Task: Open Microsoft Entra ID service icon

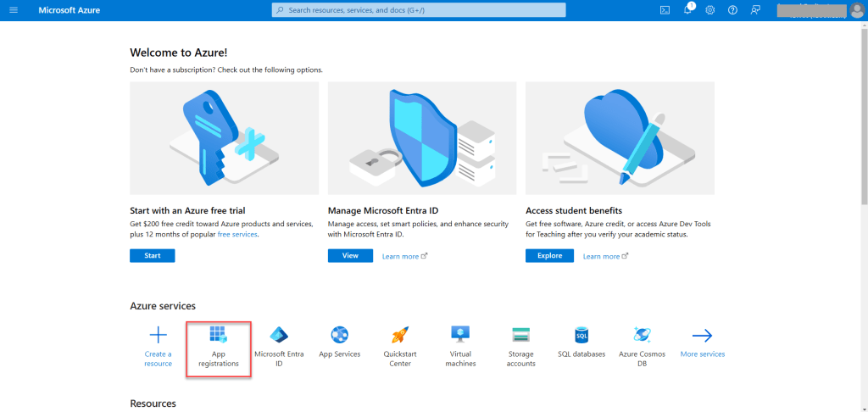Action: [279, 335]
